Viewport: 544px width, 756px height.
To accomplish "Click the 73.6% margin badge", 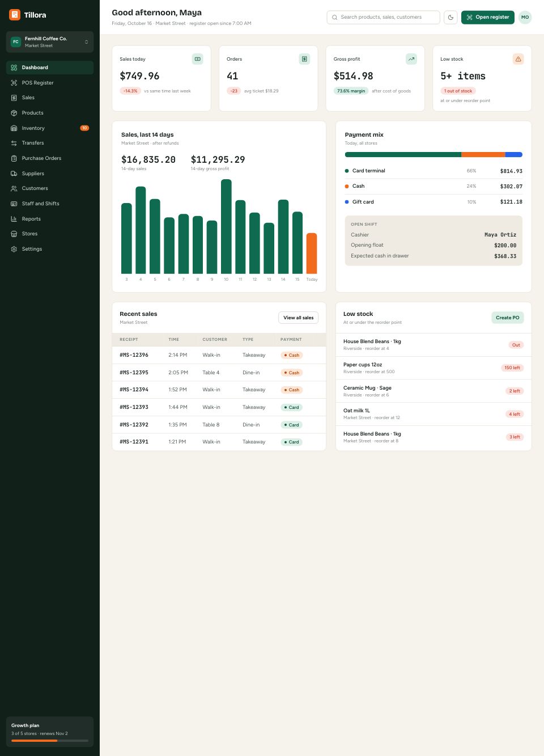I will click(351, 91).
